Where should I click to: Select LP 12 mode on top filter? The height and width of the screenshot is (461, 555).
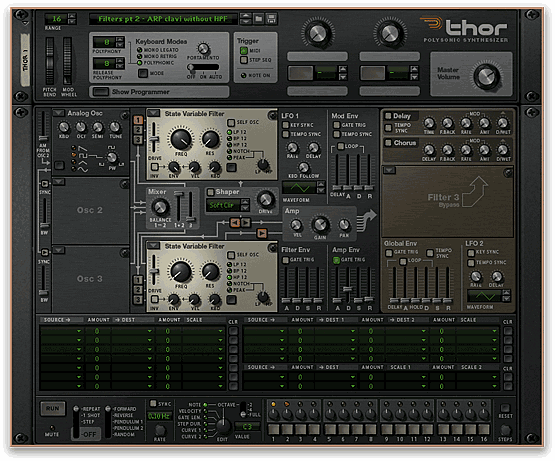tap(229, 132)
